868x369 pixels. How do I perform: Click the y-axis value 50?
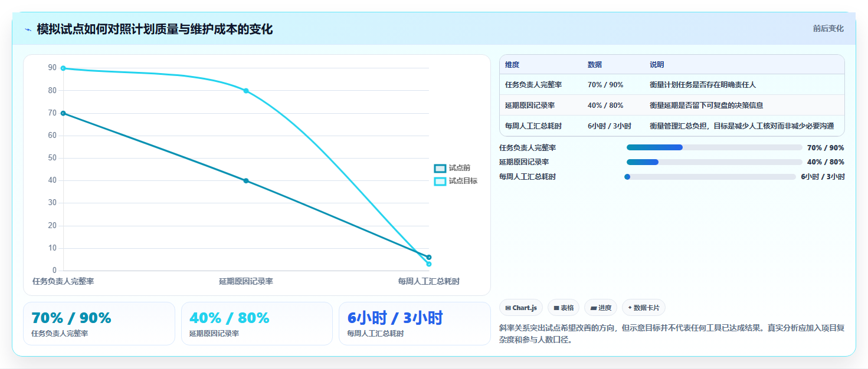pyautogui.click(x=53, y=158)
